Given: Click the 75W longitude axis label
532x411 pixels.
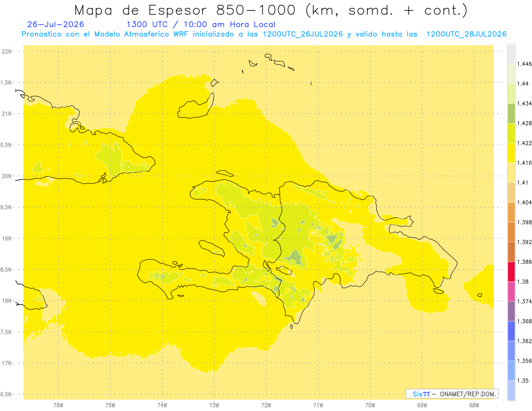Looking at the screenshot, I should click(x=110, y=405).
